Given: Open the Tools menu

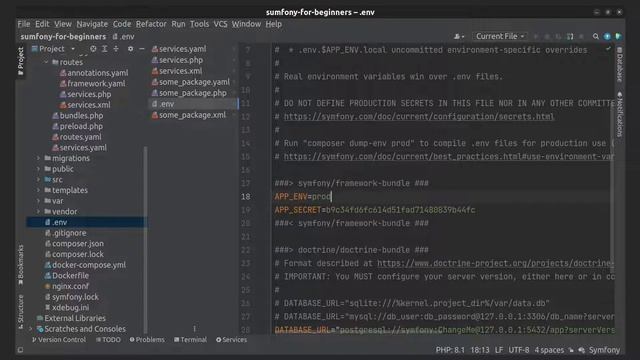Looking at the screenshot, I should pyautogui.click(x=199, y=24).
